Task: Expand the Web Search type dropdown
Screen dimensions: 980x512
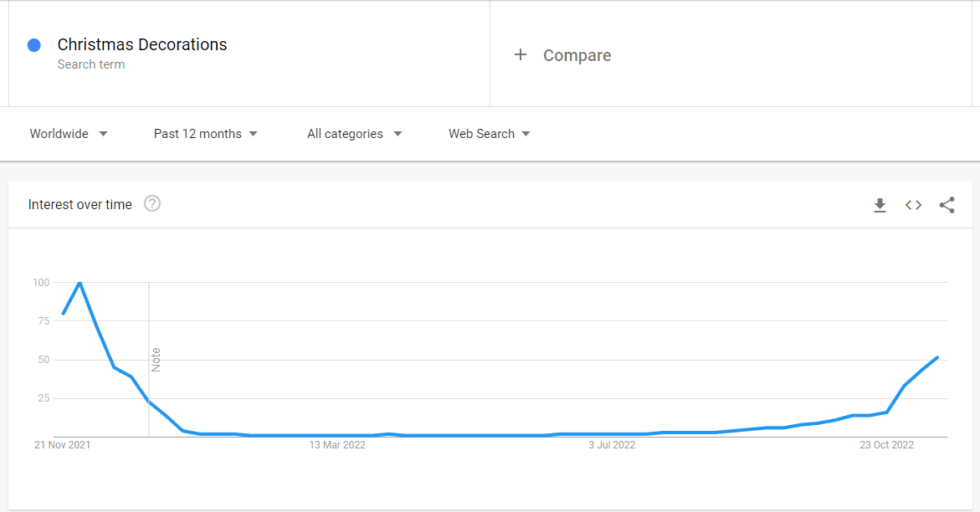Action: [490, 134]
